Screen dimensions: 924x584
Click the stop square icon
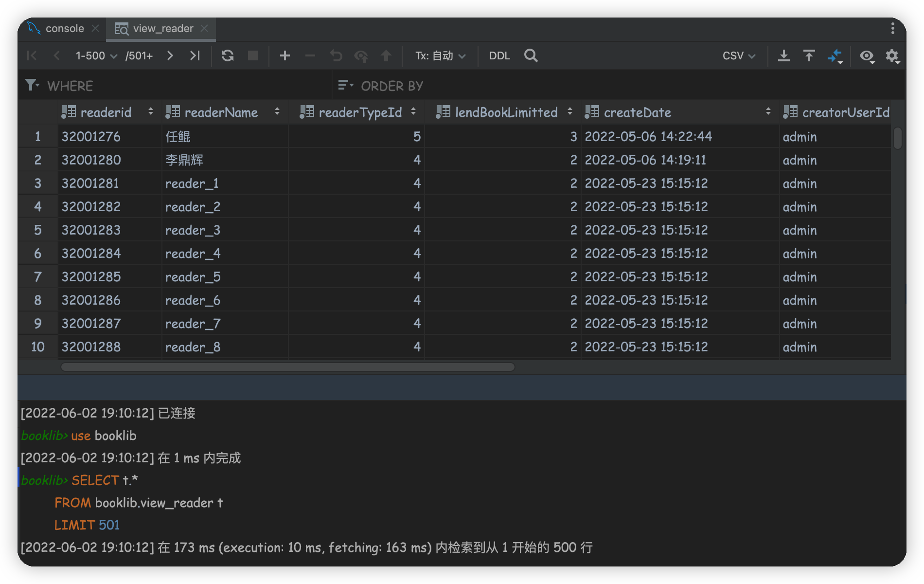253,55
